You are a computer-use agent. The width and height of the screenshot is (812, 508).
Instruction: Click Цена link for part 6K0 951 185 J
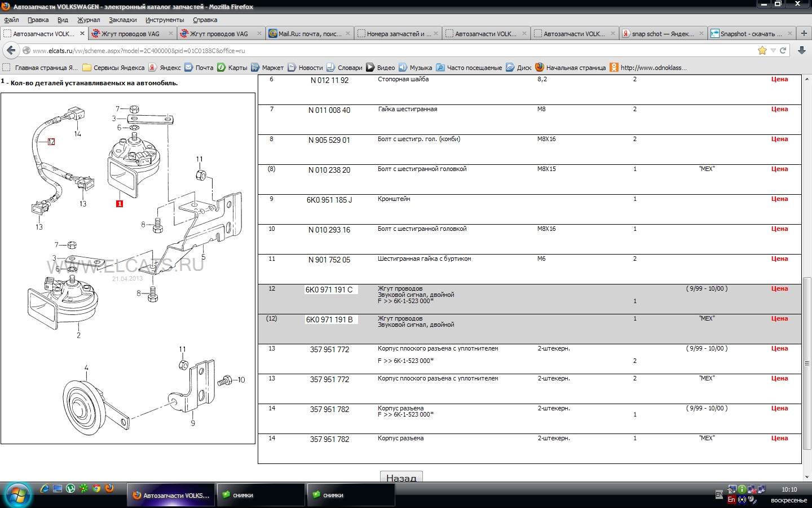click(x=779, y=199)
